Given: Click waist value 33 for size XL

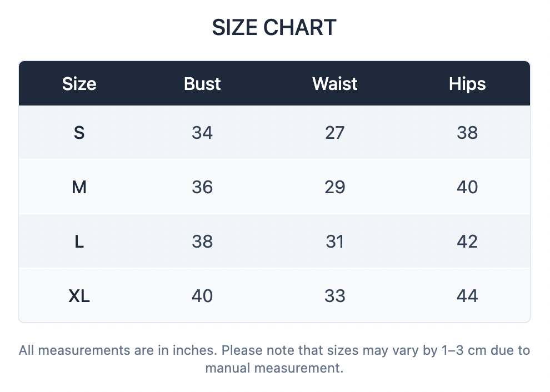Looking at the screenshot, I should 335,295.
